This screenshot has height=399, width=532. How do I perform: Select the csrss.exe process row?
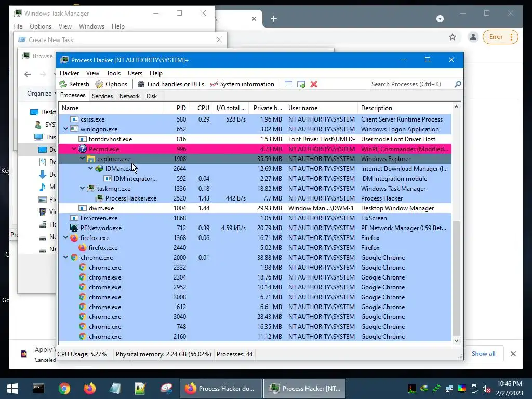(x=255, y=119)
